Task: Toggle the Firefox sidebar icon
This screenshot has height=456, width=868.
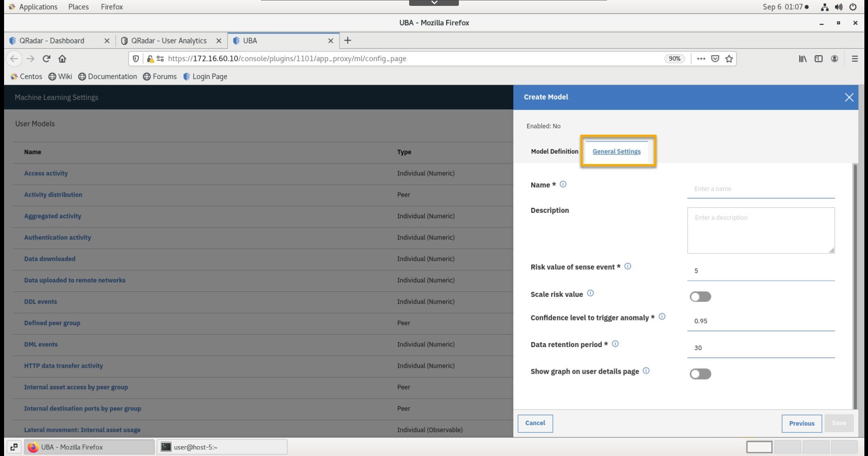Action: tap(819, 59)
